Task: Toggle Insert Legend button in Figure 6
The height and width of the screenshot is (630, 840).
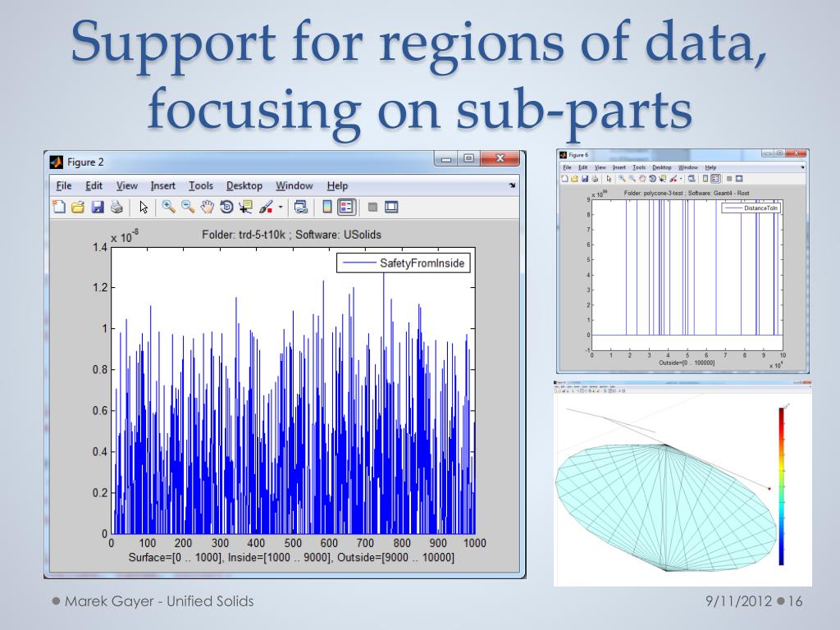Action: pyautogui.click(x=715, y=179)
